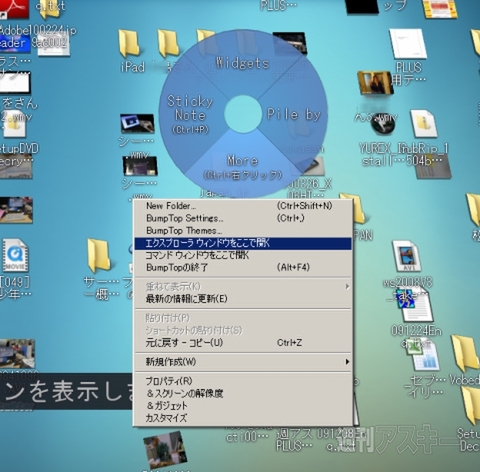Click 最新の情報に更新(E) entry

tap(243, 299)
